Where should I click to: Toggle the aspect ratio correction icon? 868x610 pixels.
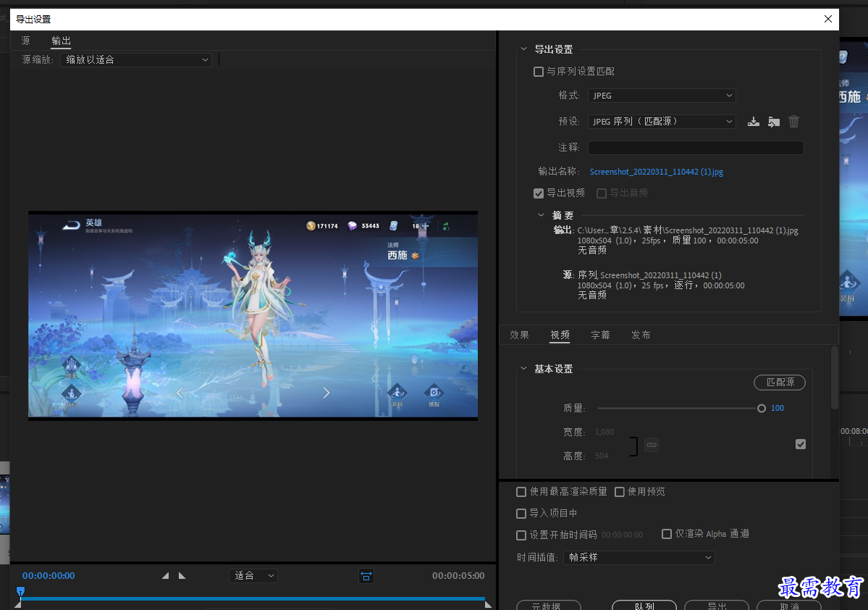point(366,576)
